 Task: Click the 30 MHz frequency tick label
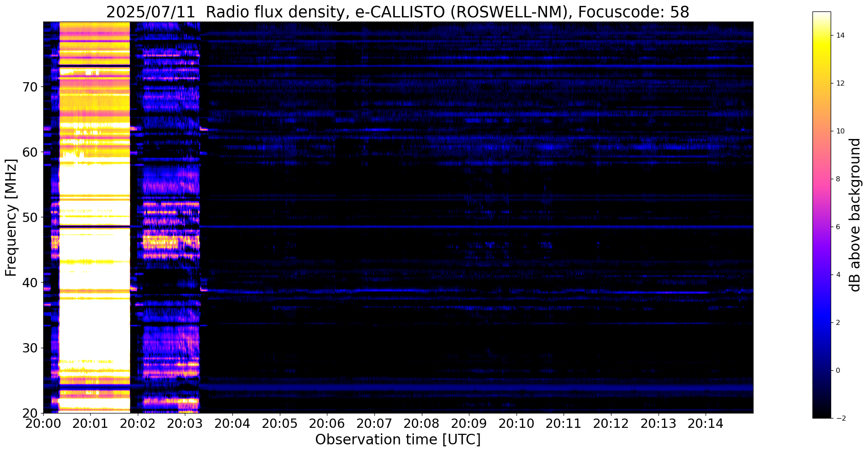click(x=31, y=348)
